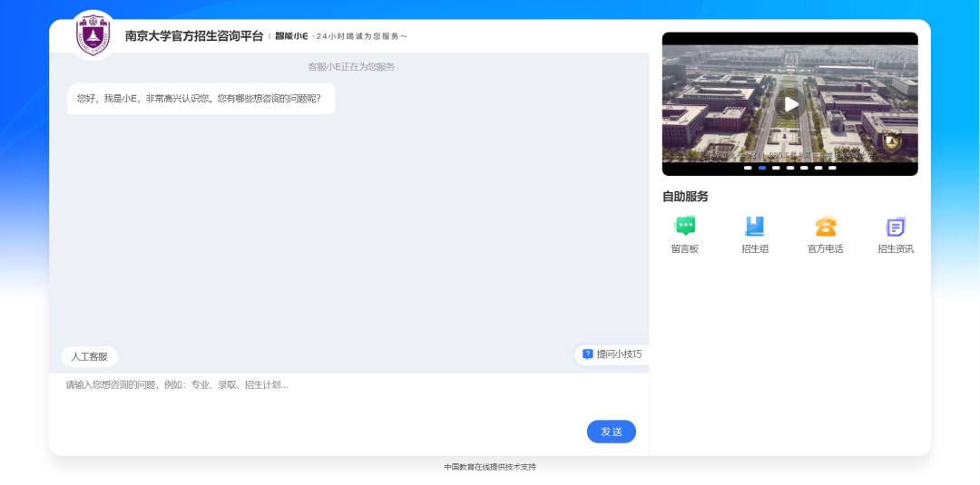980x485 pixels.
Task: Click the 您好，我是小E greeting message bubble
Action: pyautogui.click(x=201, y=99)
